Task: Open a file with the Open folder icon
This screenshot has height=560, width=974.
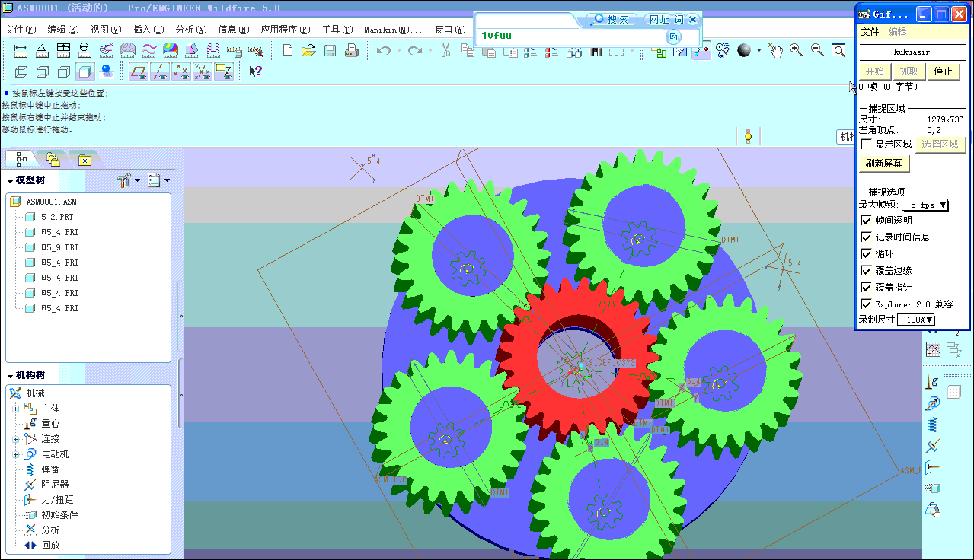Action: tap(308, 50)
